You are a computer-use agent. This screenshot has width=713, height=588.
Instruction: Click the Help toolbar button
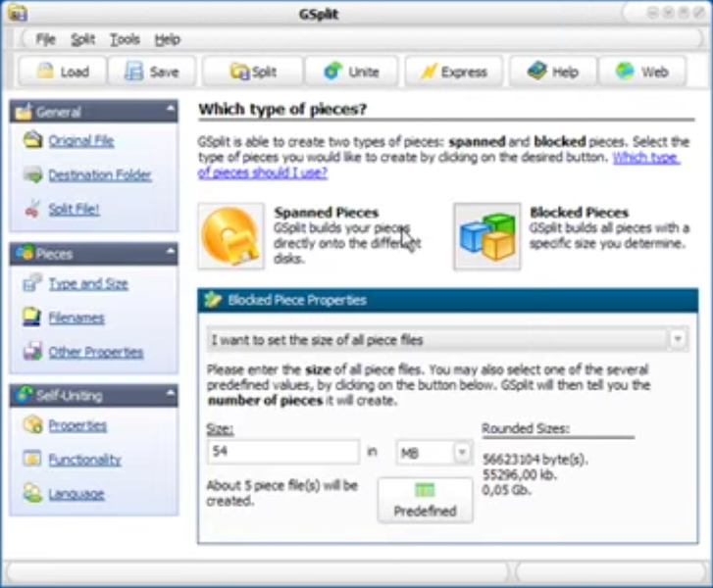tap(552, 72)
